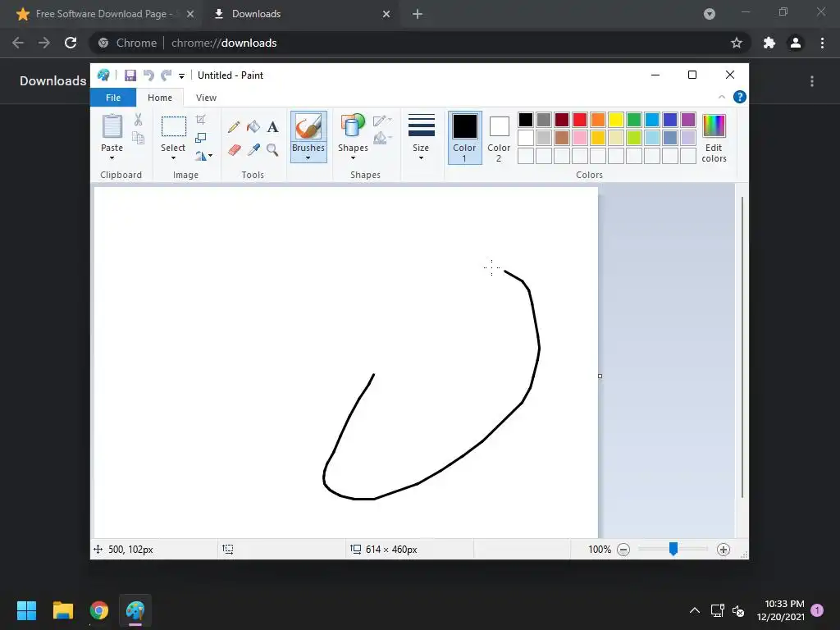This screenshot has width=840, height=630.
Task: Click the Chrome profile avatar icon
Action: tap(796, 43)
